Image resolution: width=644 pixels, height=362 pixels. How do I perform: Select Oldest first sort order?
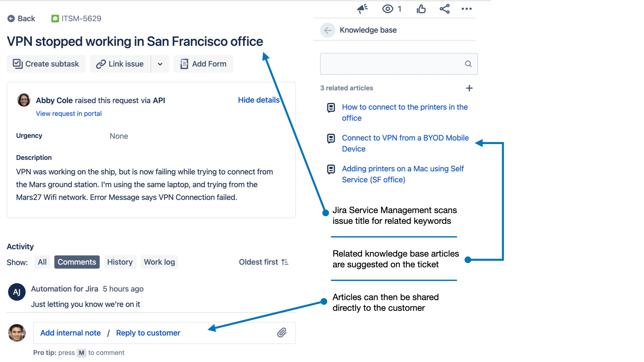coord(264,262)
